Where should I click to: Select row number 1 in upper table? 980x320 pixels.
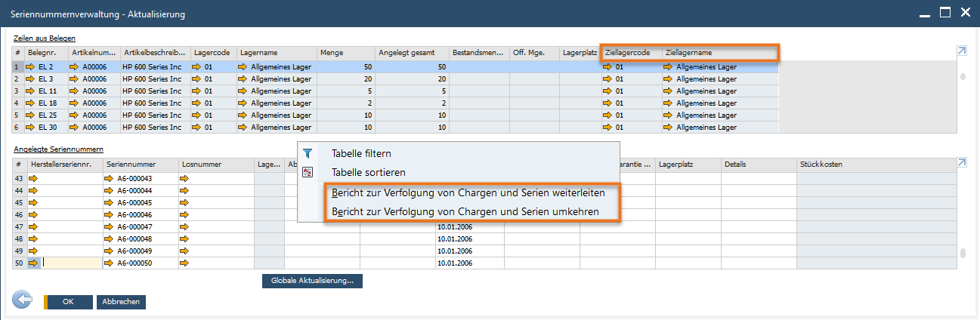coord(19,67)
